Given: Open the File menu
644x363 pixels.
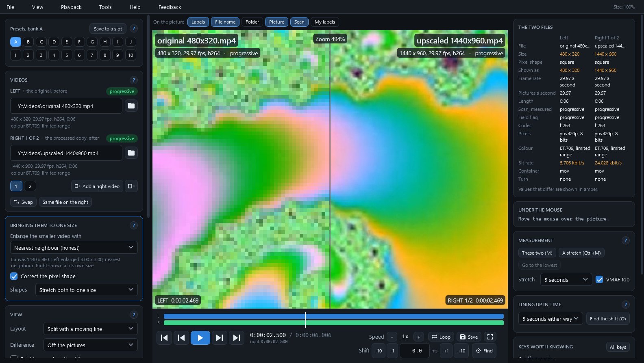Looking at the screenshot, I should (11, 7).
